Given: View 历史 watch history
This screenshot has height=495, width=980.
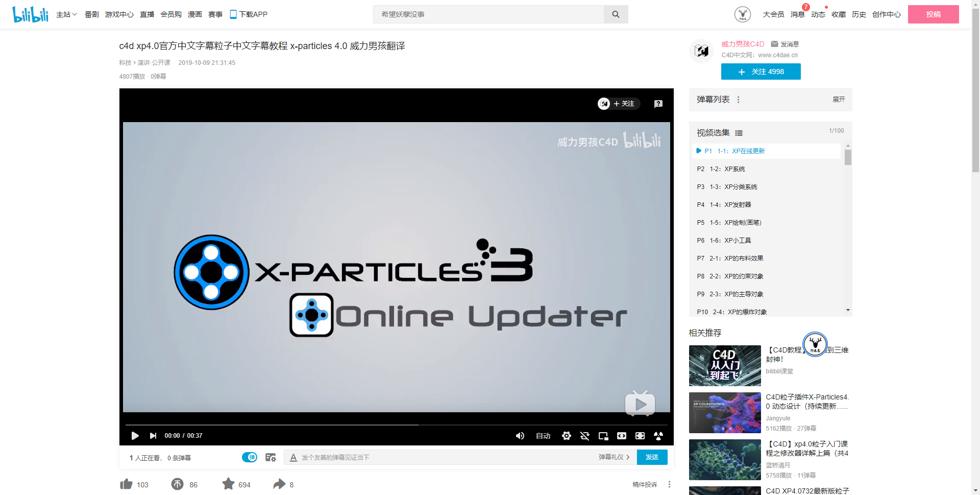Looking at the screenshot, I should (x=859, y=14).
